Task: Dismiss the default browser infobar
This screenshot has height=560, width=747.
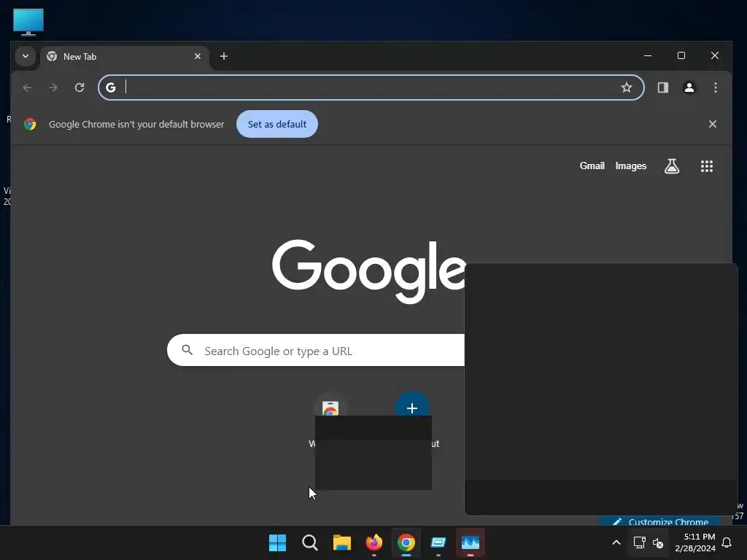Action: click(x=712, y=124)
